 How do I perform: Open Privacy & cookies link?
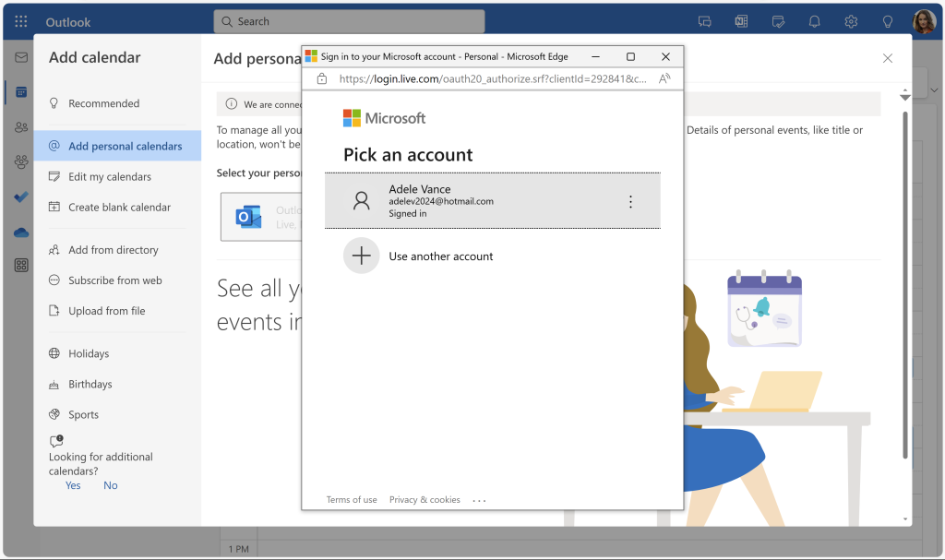(425, 500)
